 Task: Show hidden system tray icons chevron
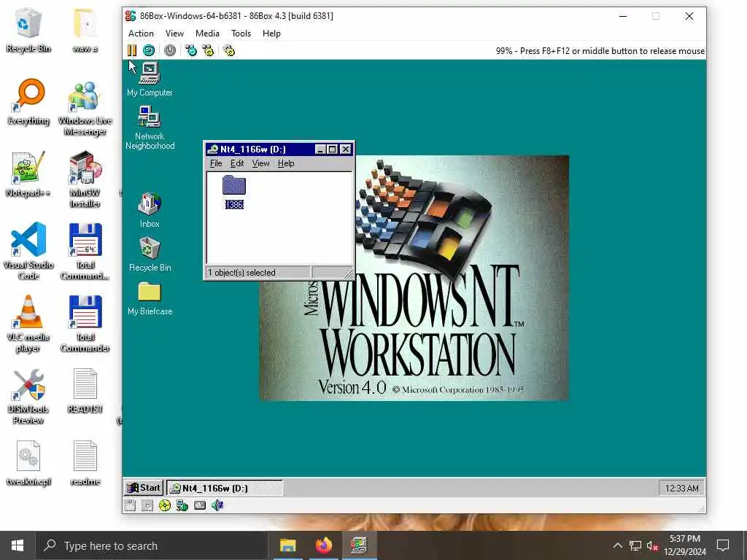617,545
